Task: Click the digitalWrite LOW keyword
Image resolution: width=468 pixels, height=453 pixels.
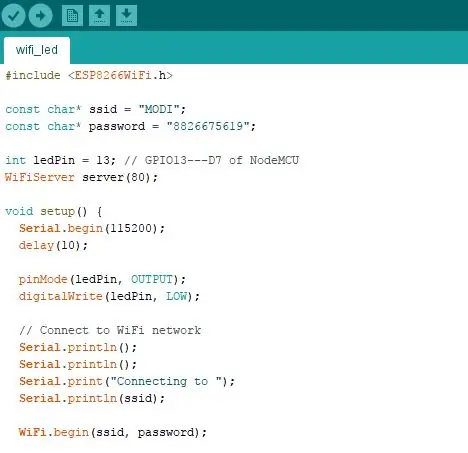Action: click(176, 296)
